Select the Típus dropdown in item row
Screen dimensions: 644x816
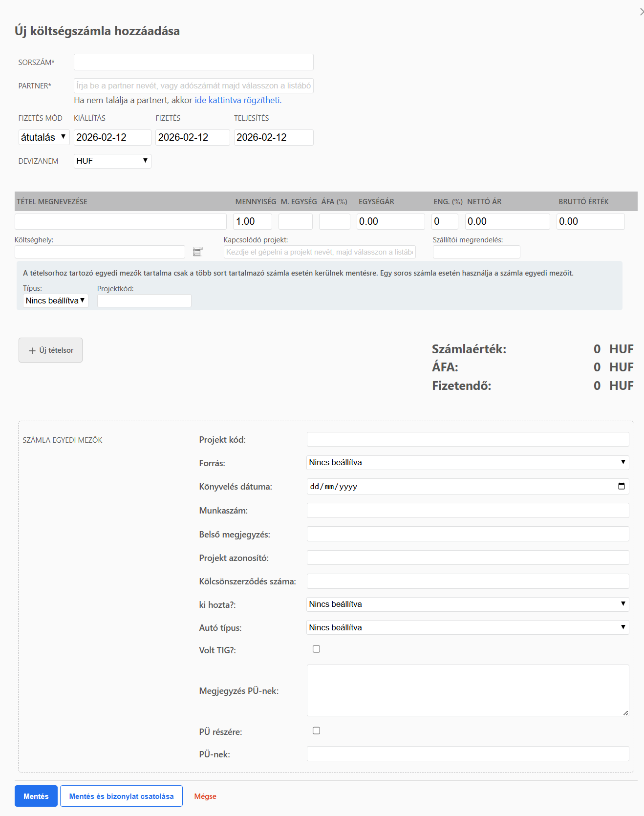tap(55, 301)
